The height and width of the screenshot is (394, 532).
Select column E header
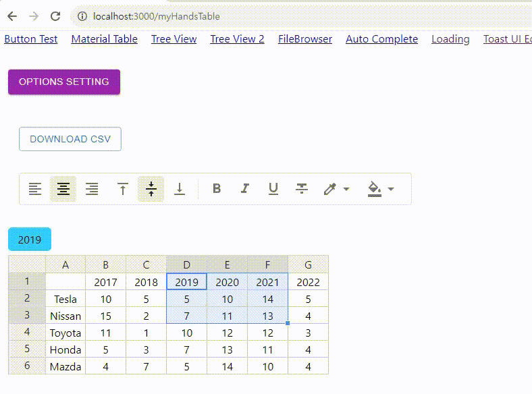(228, 264)
